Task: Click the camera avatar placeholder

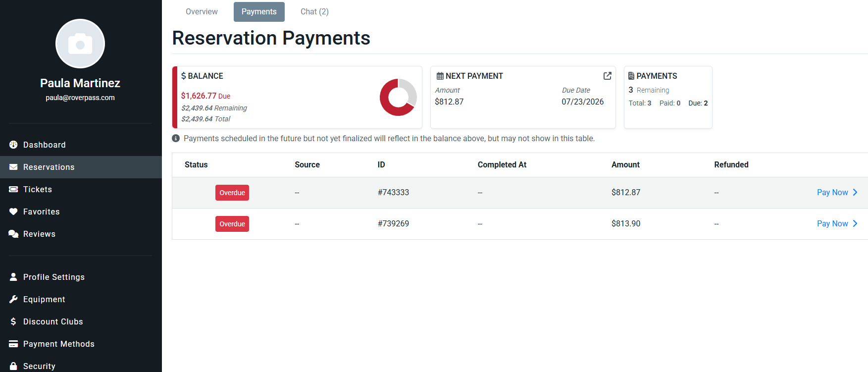Action: [80, 44]
